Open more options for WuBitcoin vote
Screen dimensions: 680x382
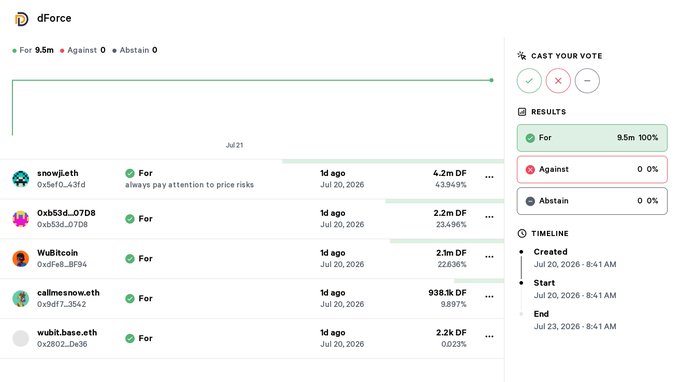(x=489, y=257)
